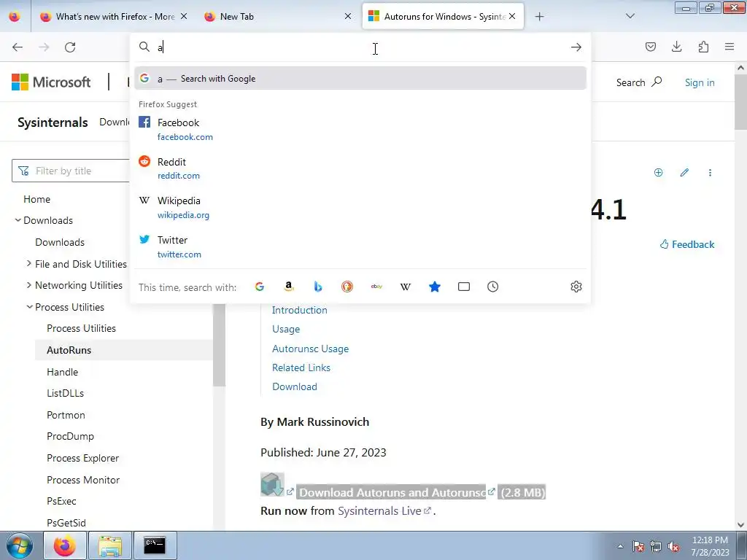Search open tabs using the tabs icon
Screen dimensions: 747x560
[x=463, y=287]
